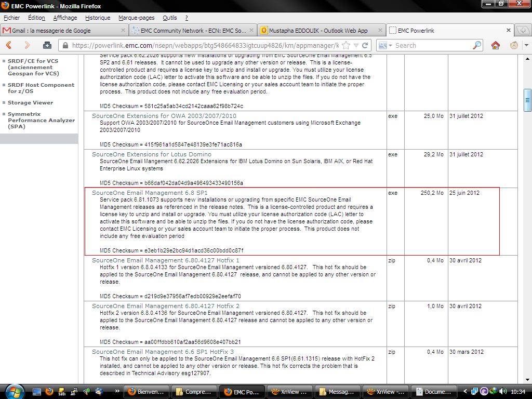This screenshot has width=532, height=399.
Task: Click the green tag quick launch icon
Action: 87,392
